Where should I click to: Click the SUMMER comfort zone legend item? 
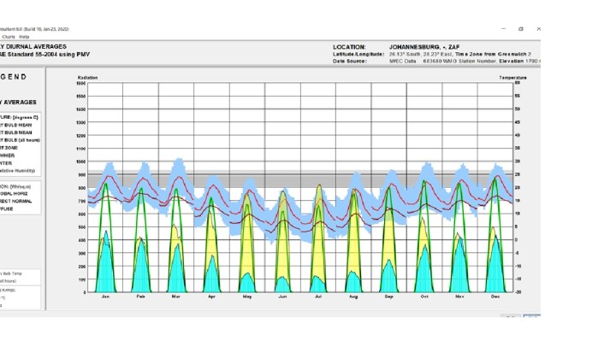pos(8,156)
